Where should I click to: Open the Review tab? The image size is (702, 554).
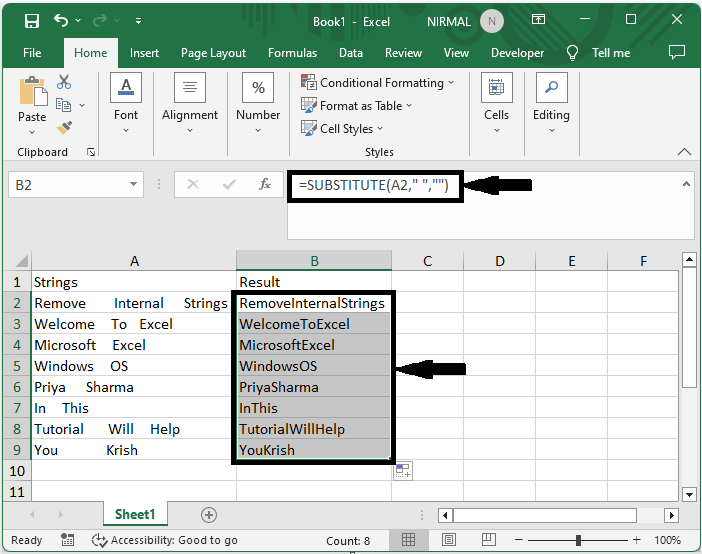403,53
